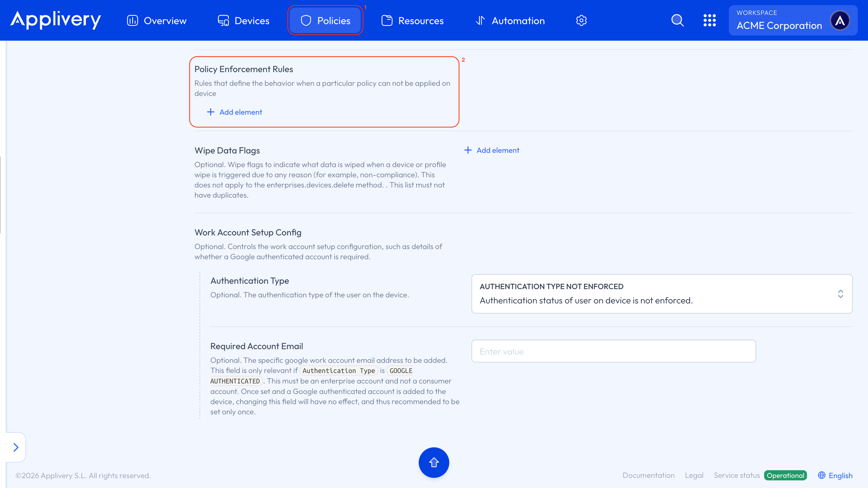Expand the left sidebar chevron
Viewport: 868px width, 488px height.
pos(16,447)
